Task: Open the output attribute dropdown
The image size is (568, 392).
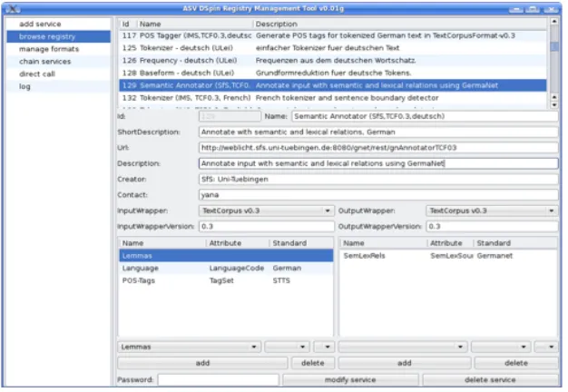Action: click(501, 347)
